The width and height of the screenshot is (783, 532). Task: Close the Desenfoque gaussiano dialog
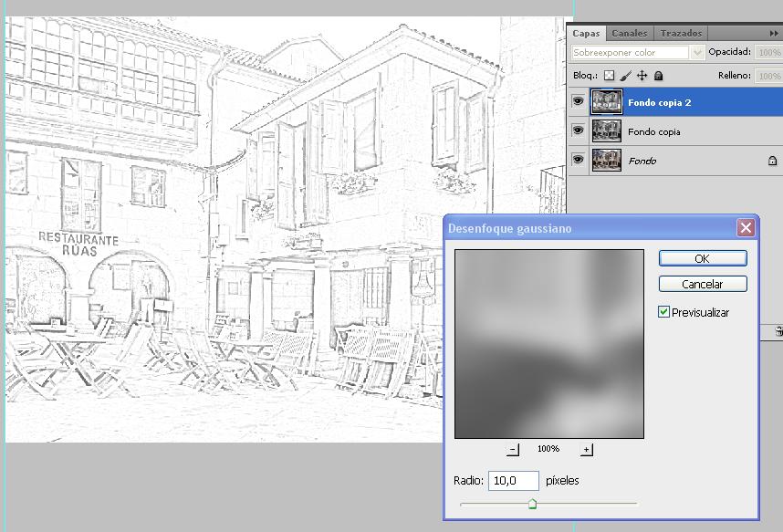point(746,228)
